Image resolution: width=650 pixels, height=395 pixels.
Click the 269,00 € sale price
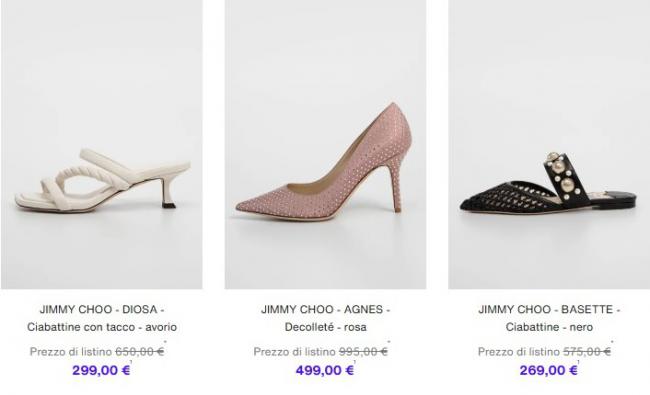[549, 370]
